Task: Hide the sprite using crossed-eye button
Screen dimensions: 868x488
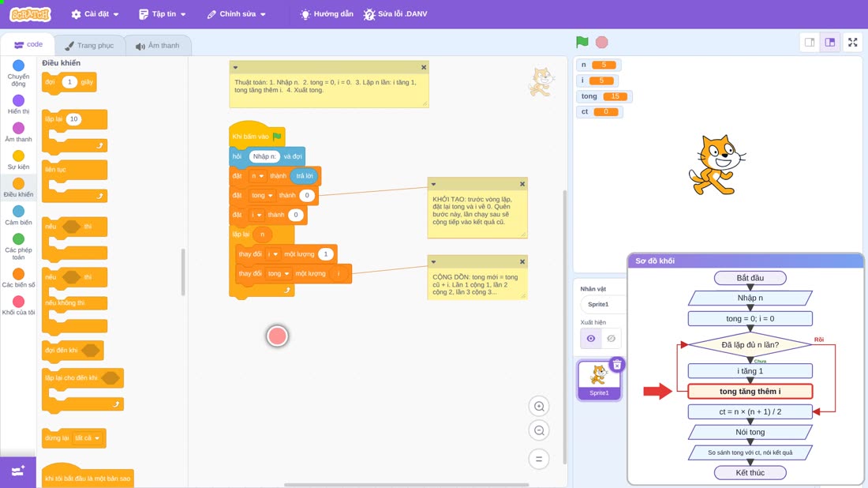Action: click(x=611, y=339)
